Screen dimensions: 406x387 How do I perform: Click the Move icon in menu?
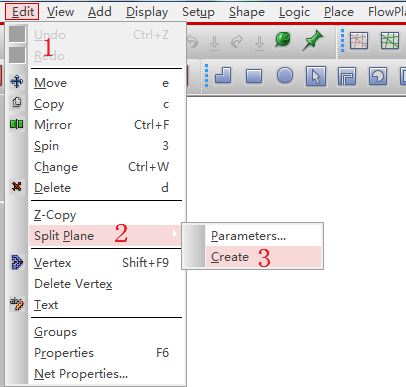point(17,82)
